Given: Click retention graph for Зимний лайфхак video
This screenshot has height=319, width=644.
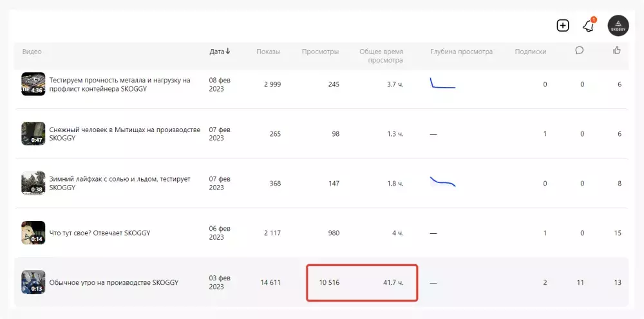Looking at the screenshot, I should [442, 182].
